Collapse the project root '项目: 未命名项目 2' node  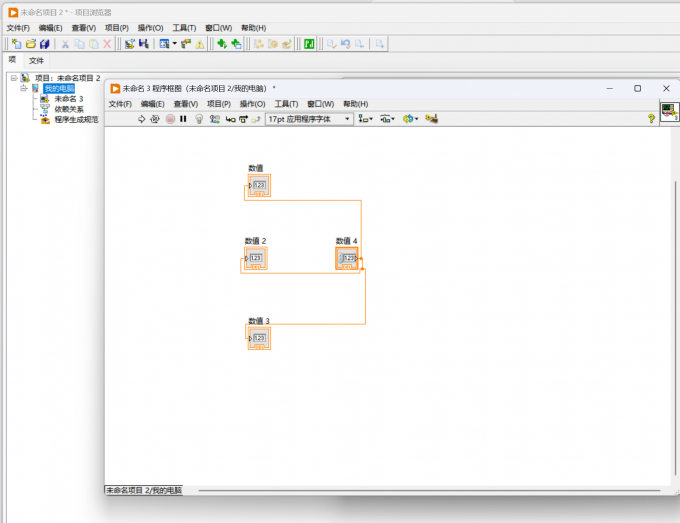click(14, 78)
